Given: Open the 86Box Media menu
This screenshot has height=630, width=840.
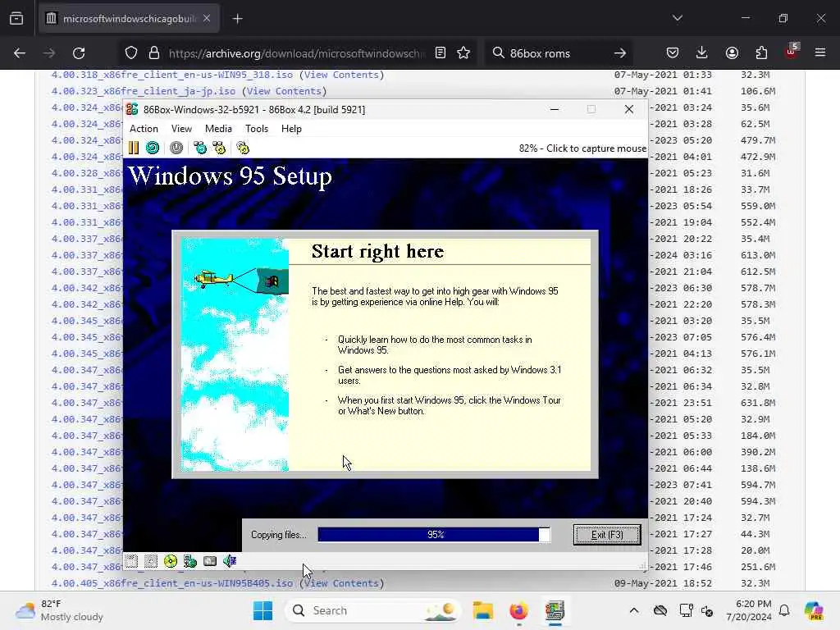Looking at the screenshot, I should pos(218,129).
